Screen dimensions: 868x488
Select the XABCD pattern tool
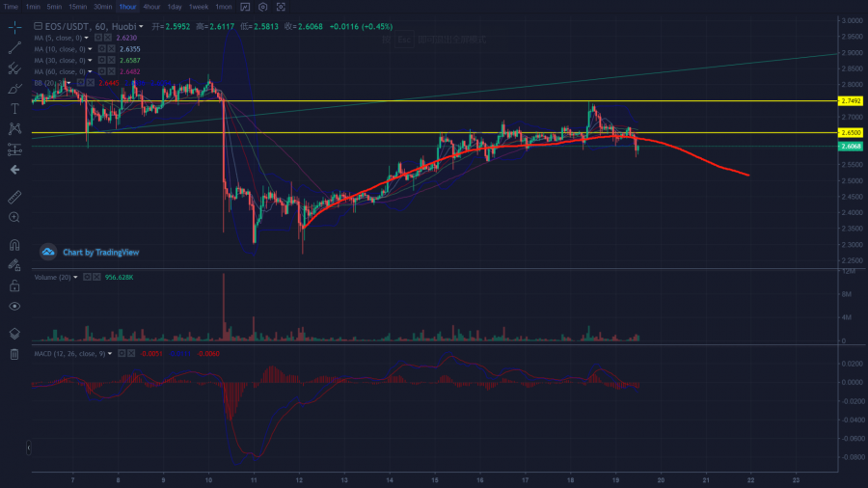14,129
